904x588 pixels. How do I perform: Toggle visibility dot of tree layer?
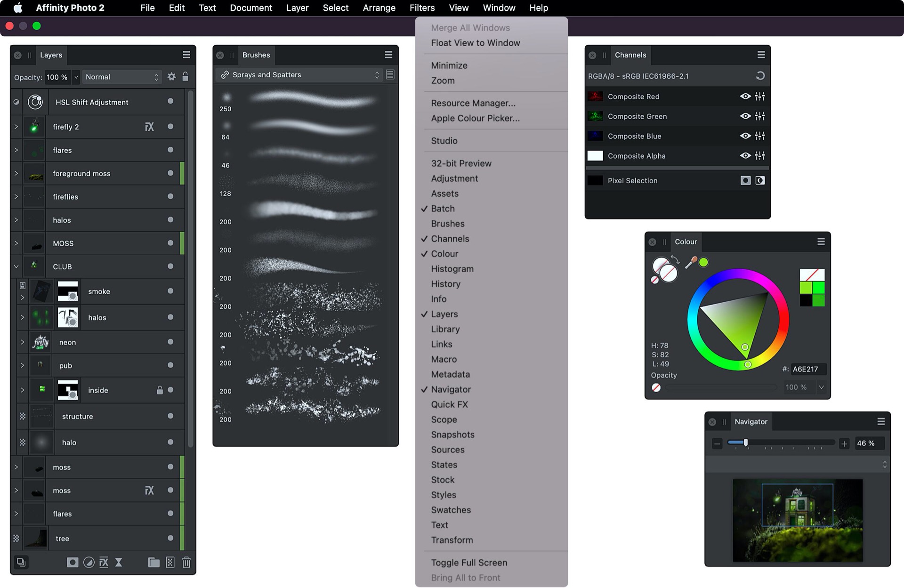pos(170,538)
